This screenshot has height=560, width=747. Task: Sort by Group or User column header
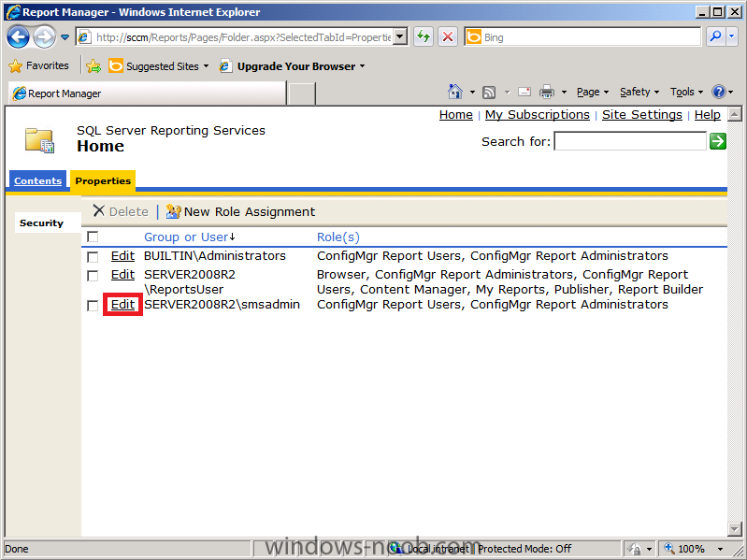click(x=189, y=237)
